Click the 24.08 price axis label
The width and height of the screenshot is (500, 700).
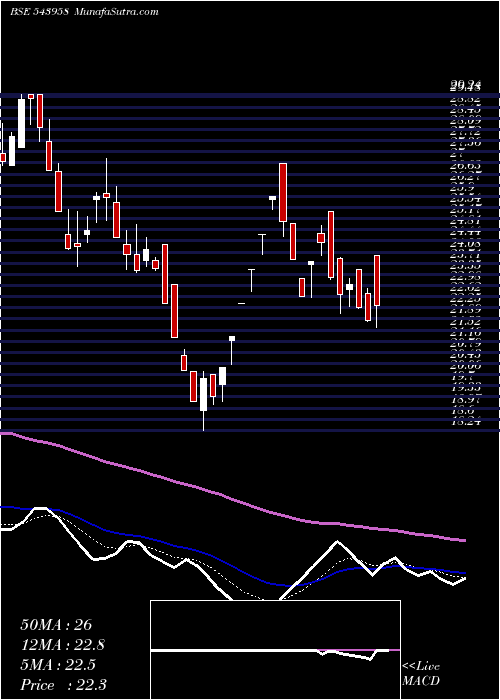click(465, 244)
